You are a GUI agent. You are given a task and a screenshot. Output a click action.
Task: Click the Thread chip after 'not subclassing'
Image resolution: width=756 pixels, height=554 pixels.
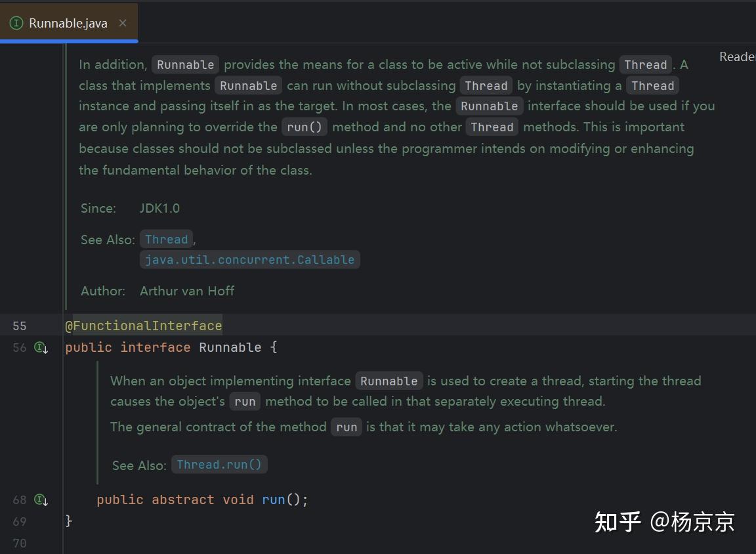pyautogui.click(x=646, y=64)
